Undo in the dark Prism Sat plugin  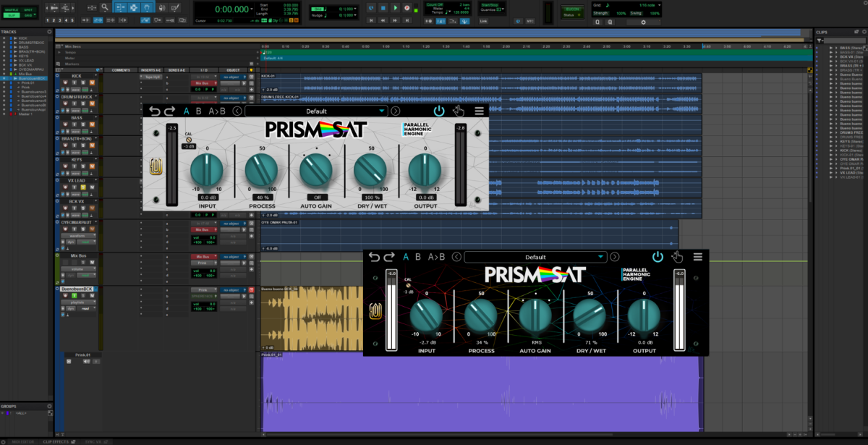point(374,256)
